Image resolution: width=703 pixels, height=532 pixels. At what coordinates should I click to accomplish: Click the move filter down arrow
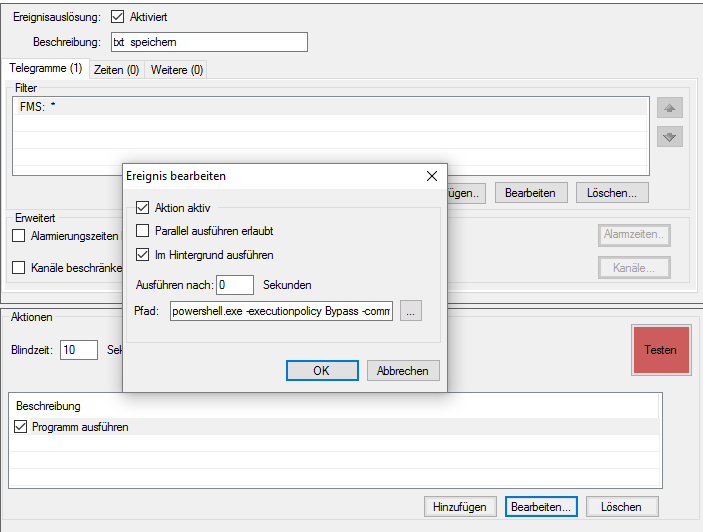(670, 136)
